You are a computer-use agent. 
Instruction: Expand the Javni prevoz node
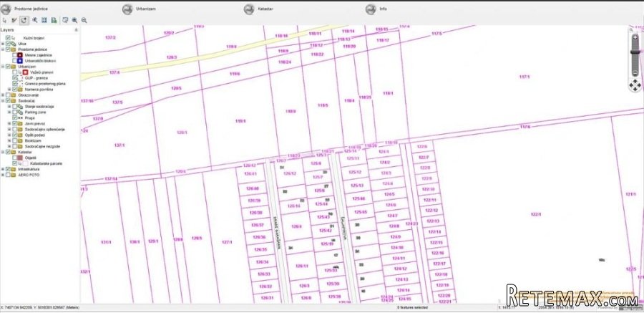pyautogui.click(x=9, y=123)
